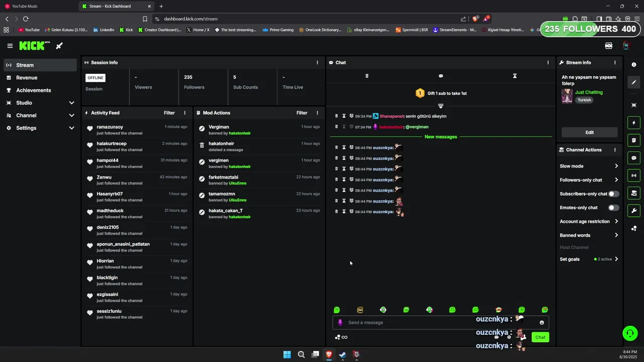
Task: Toggle the channel actions widget icon in right rail
Action: (x=634, y=193)
